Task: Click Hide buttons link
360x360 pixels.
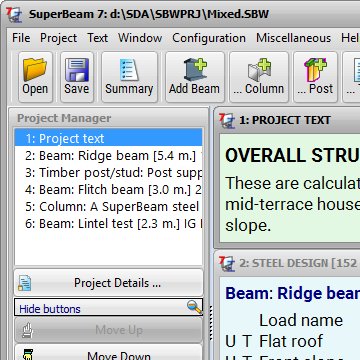Action: click(x=50, y=309)
